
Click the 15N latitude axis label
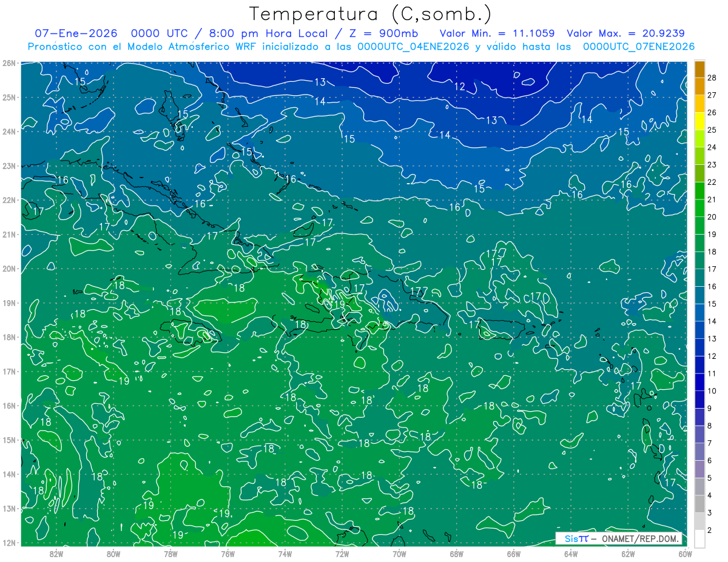[8, 440]
